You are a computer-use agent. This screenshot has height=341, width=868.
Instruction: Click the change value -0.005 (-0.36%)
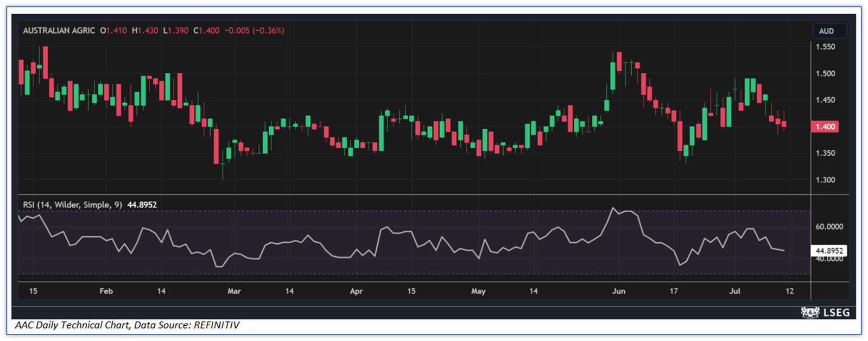point(254,30)
